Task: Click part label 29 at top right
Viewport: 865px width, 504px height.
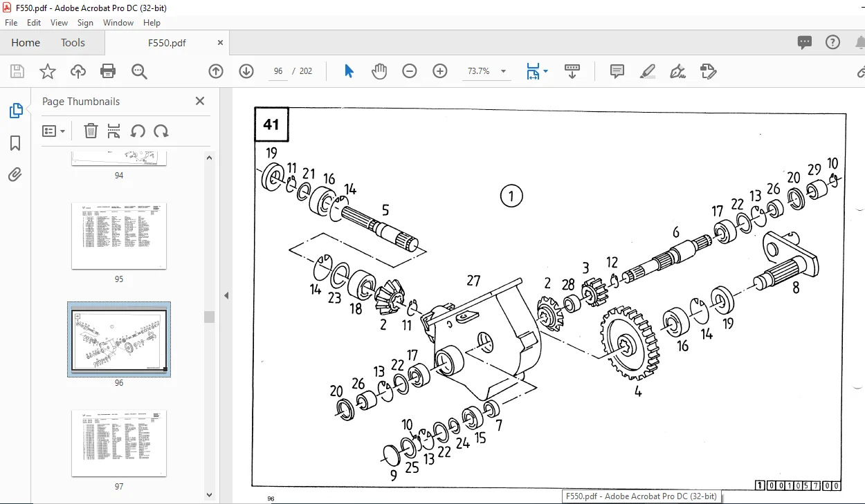Action: [814, 169]
